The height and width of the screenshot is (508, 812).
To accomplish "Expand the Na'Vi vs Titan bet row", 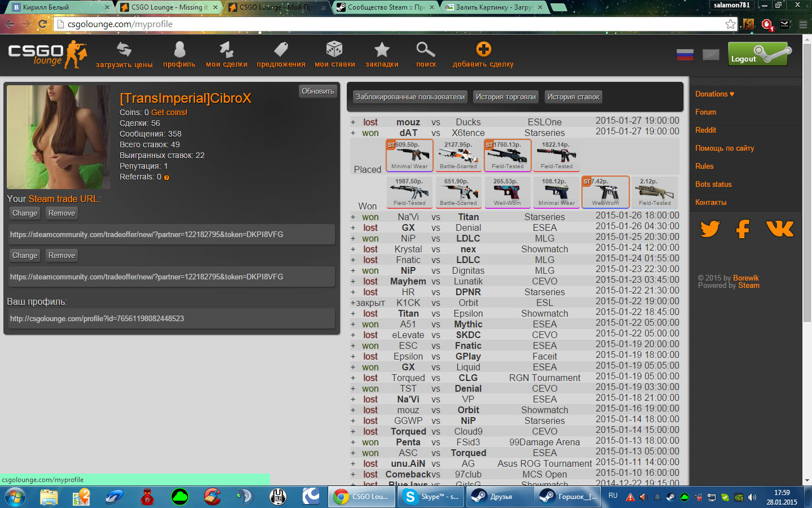I will point(353,217).
